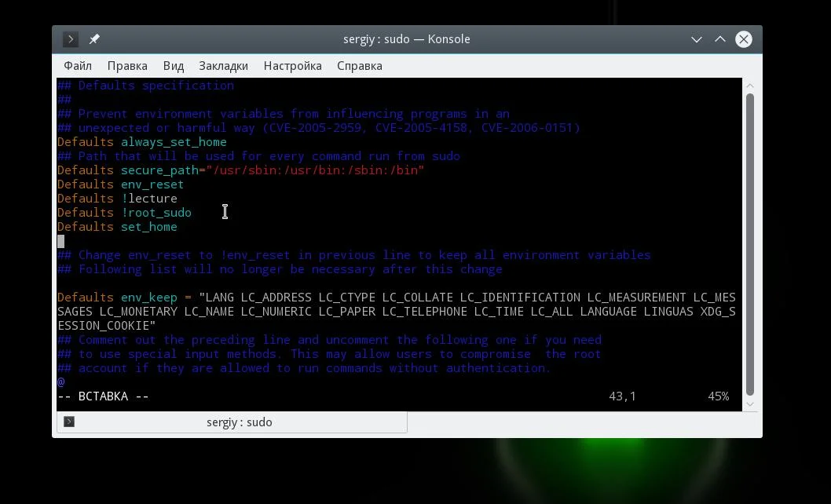Expand the Вид menu
831x504 pixels.
coord(174,66)
